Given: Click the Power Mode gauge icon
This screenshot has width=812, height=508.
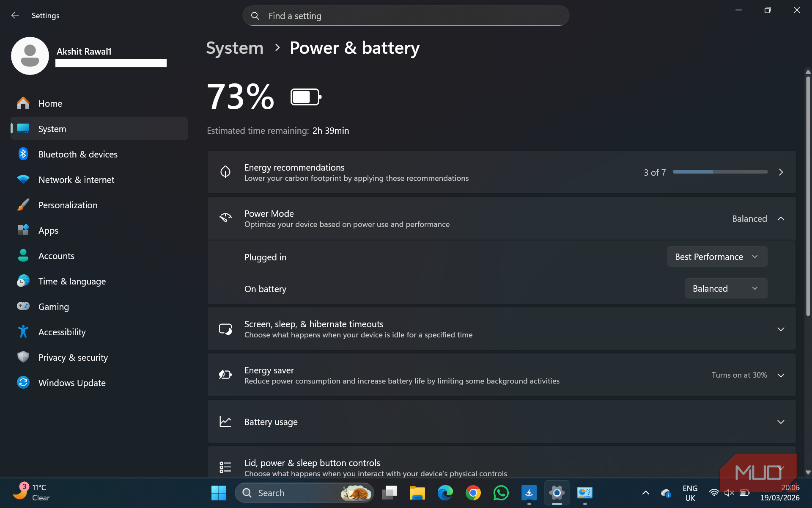Looking at the screenshot, I should coord(225,218).
